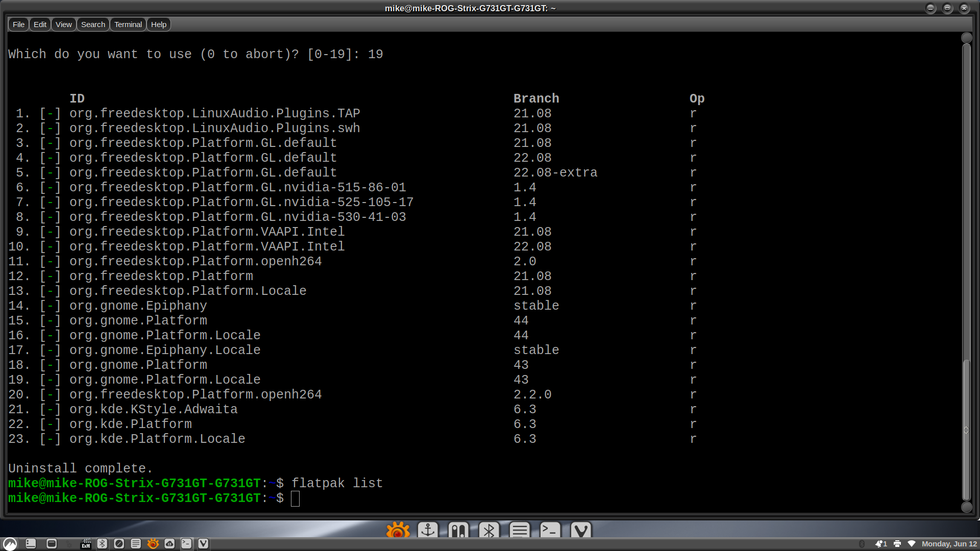Open the Terminal menu

pyautogui.click(x=128, y=24)
